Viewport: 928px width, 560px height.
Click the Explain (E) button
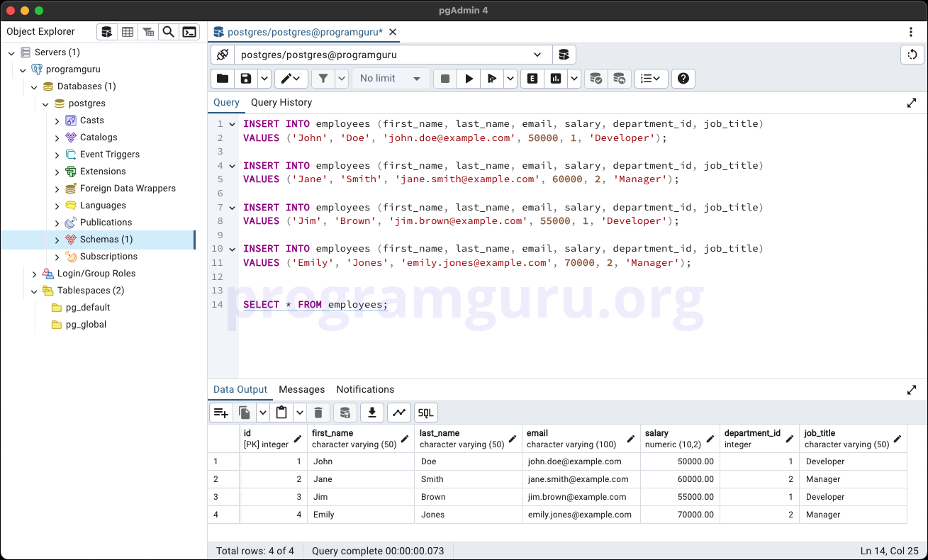point(532,79)
